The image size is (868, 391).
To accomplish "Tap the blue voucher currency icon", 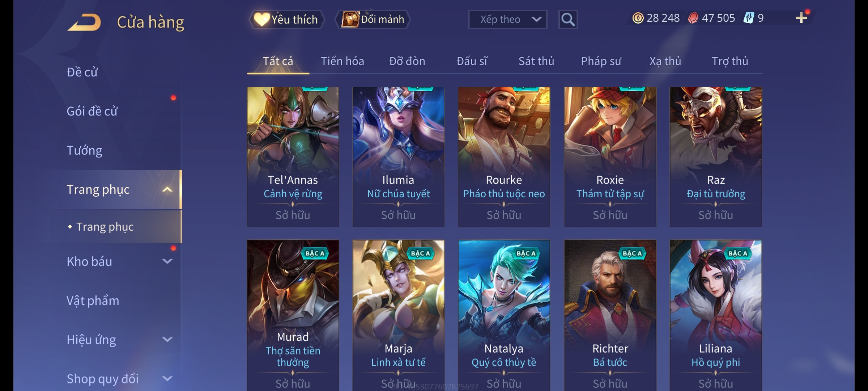I will pyautogui.click(x=749, y=18).
